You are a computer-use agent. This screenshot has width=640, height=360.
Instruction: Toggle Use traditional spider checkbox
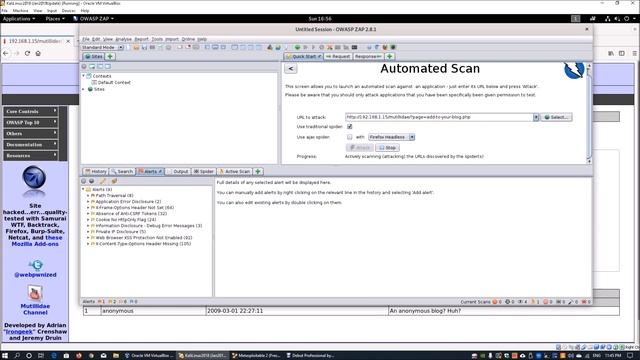point(350,127)
